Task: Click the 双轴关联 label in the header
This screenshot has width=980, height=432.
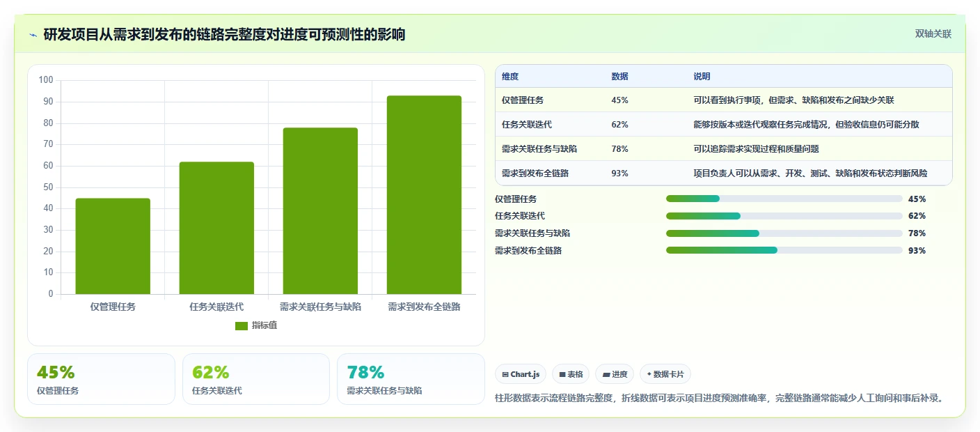Action: pos(933,33)
